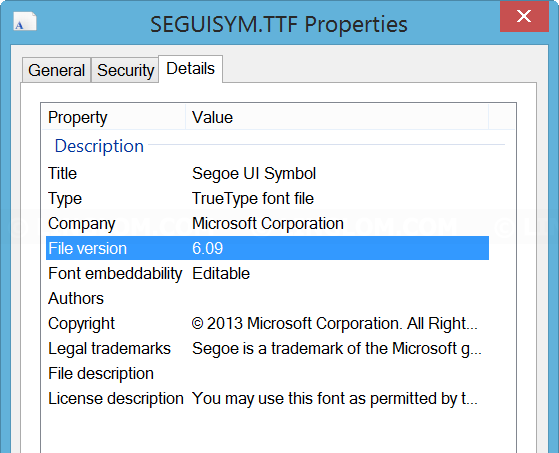The width and height of the screenshot is (559, 453).
Task: Select the Font embeddability row
Action: point(267,273)
